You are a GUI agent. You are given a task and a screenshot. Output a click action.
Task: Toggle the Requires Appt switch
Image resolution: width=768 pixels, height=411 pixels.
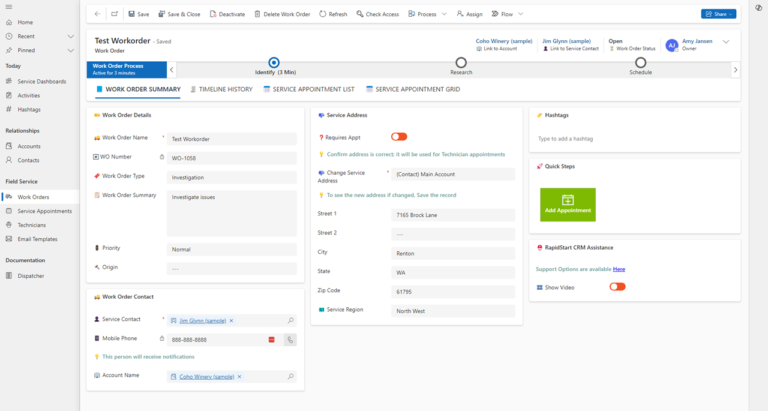[x=399, y=137]
